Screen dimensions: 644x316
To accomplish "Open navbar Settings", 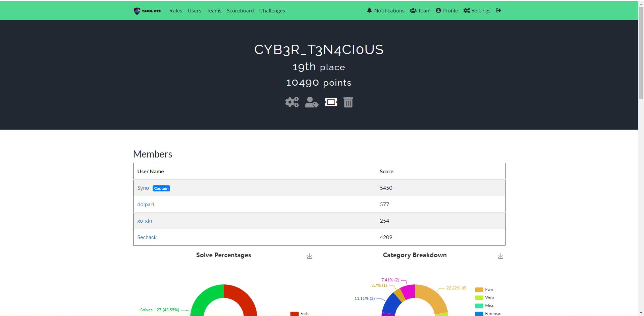I will coord(477,11).
